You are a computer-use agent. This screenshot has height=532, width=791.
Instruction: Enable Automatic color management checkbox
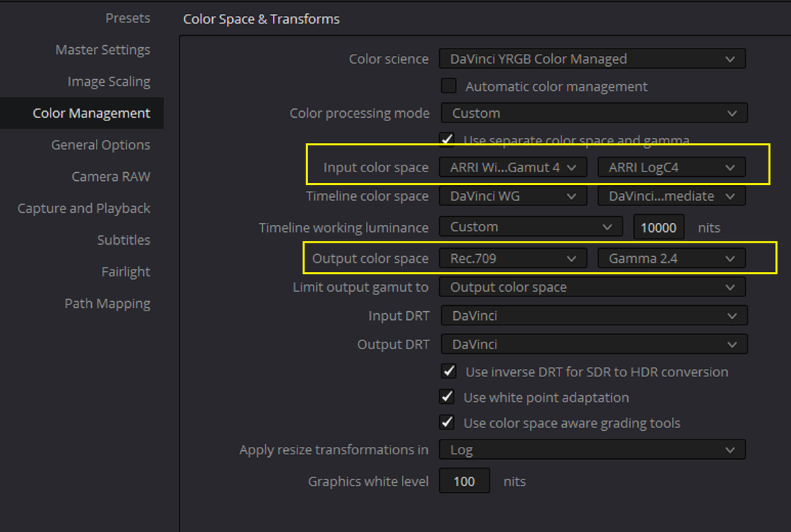pyautogui.click(x=448, y=86)
